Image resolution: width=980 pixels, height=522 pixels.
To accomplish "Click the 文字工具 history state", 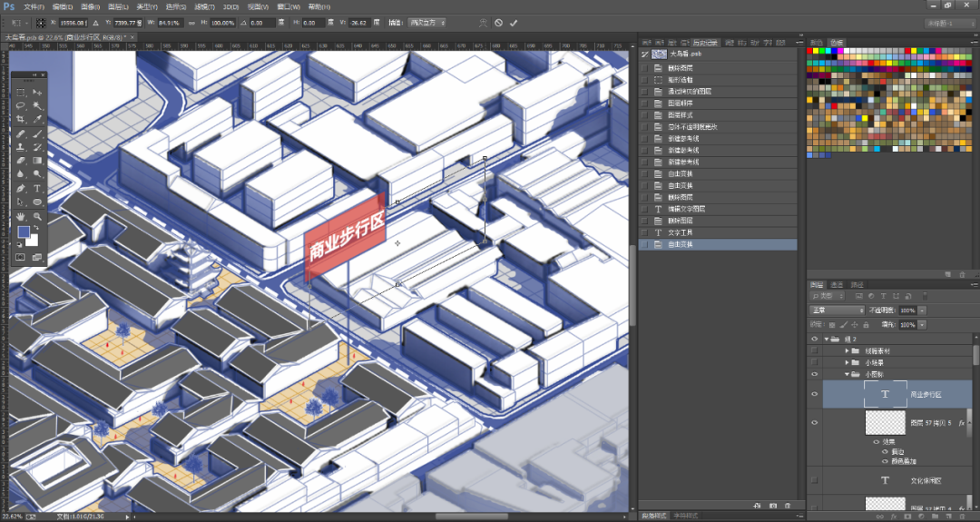I will [681, 232].
